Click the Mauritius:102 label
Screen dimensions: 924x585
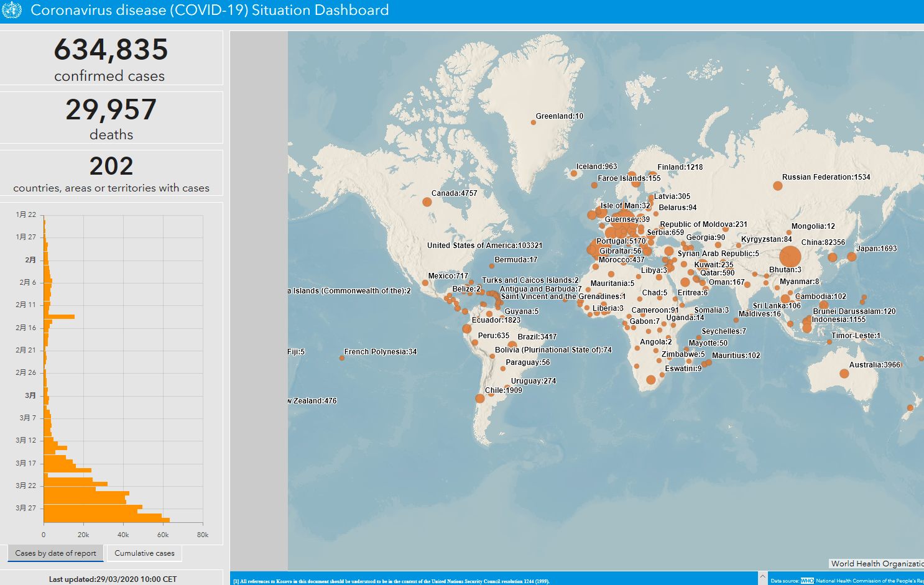tap(736, 356)
